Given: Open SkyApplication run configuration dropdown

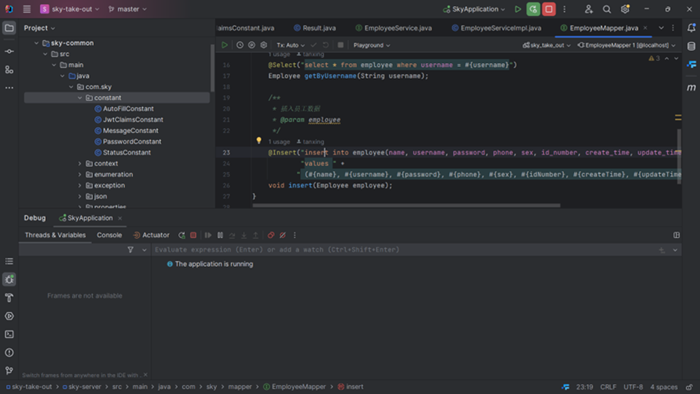Looking at the screenshot, I should 474,9.
